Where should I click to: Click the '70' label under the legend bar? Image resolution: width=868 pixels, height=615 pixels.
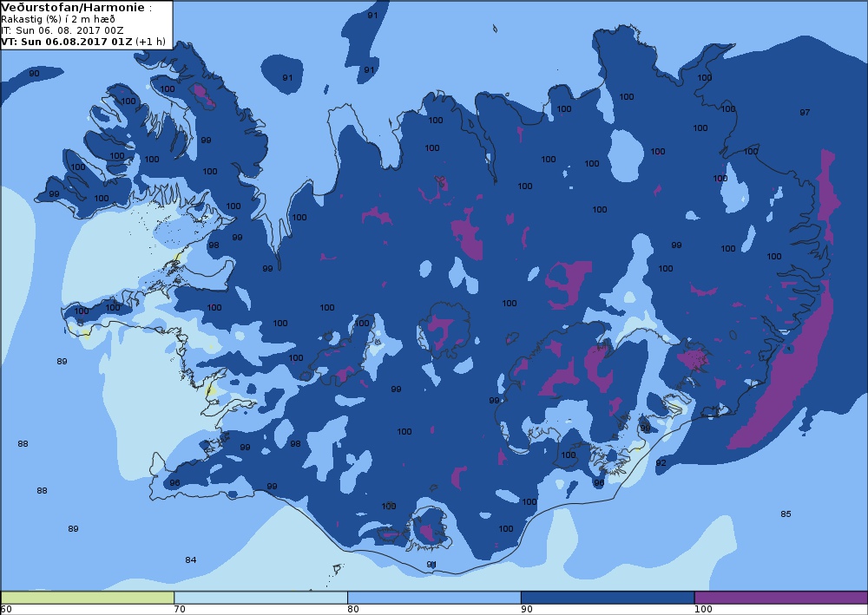[x=180, y=610]
